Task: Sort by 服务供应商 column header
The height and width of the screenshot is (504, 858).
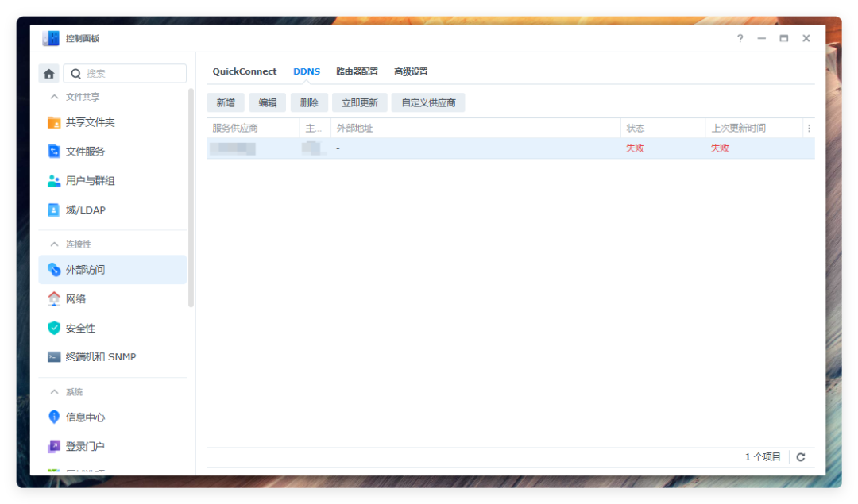Action: coord(253,129)
